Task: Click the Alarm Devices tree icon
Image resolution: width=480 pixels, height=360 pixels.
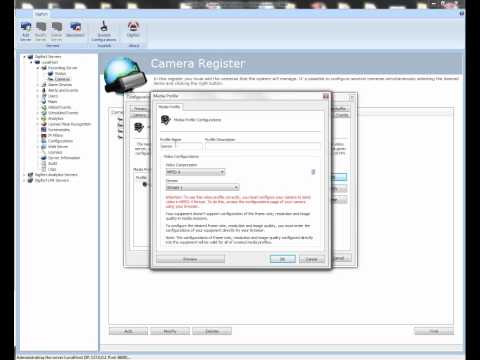Action: pyautogui.click(x=44, y=85)
